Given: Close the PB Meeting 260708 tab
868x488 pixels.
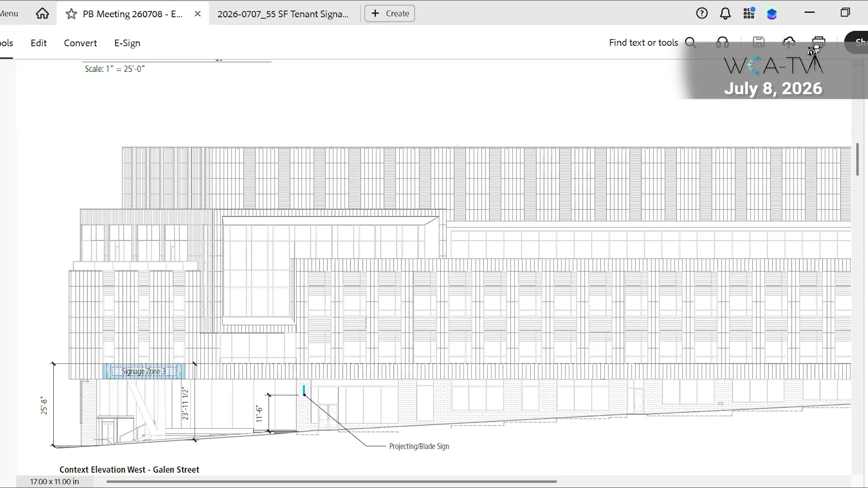Looking at the screenshot, I should coord(198,14).
